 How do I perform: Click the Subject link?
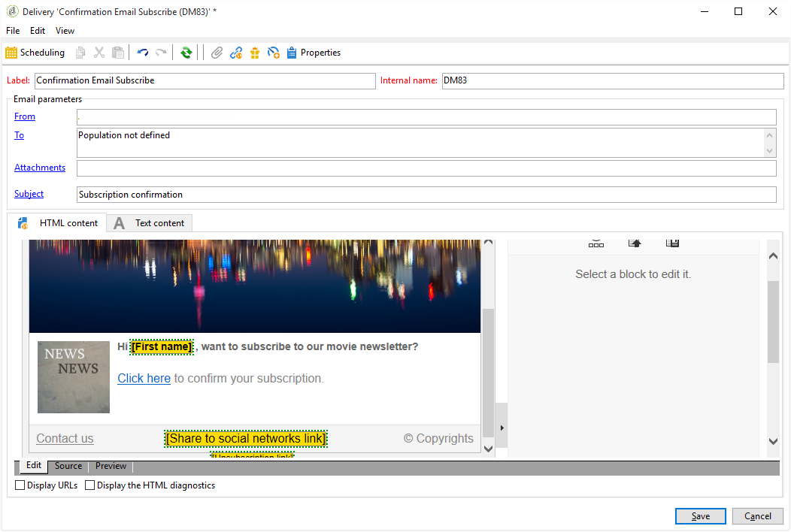29,194
